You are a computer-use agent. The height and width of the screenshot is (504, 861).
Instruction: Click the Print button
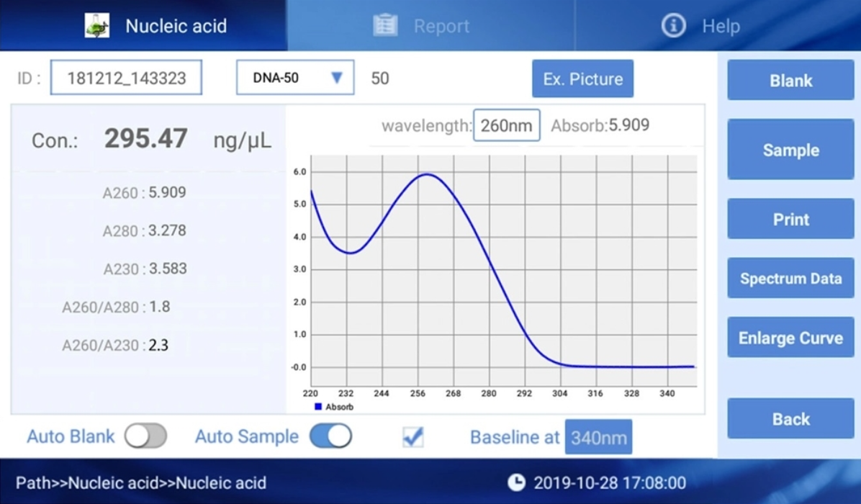point(790,219)
